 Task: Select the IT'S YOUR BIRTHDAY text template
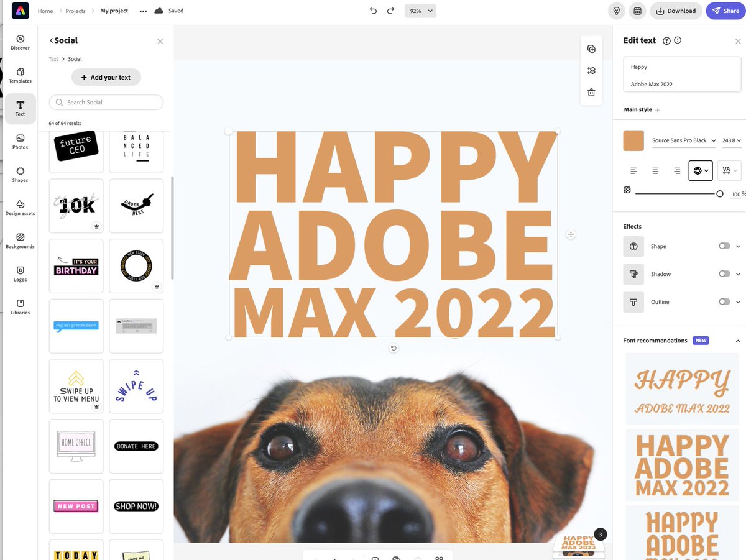[76, 266]
